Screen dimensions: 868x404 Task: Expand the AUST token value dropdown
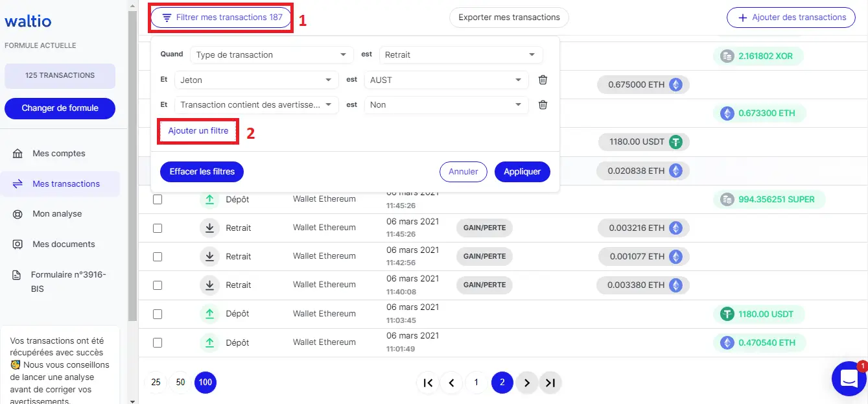tap(445, 80)
